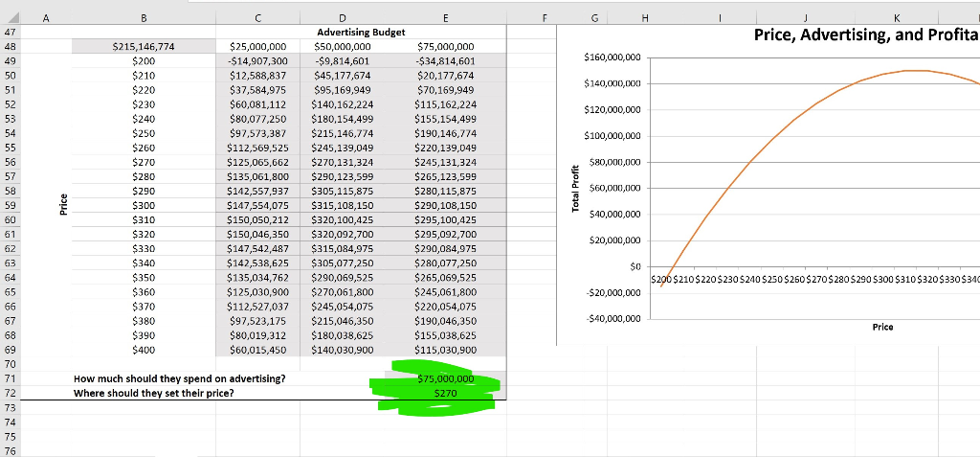This screenshot has height=457, width=980.
Task: Click the $115,030,900 cell
Action: click(x=444, y=350)
